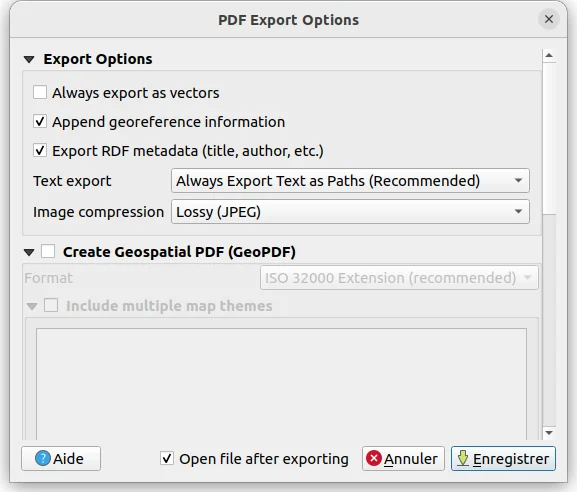Click the scrollbar up arrow
This screenshot has height=492, width=577.
click(549, 56)
